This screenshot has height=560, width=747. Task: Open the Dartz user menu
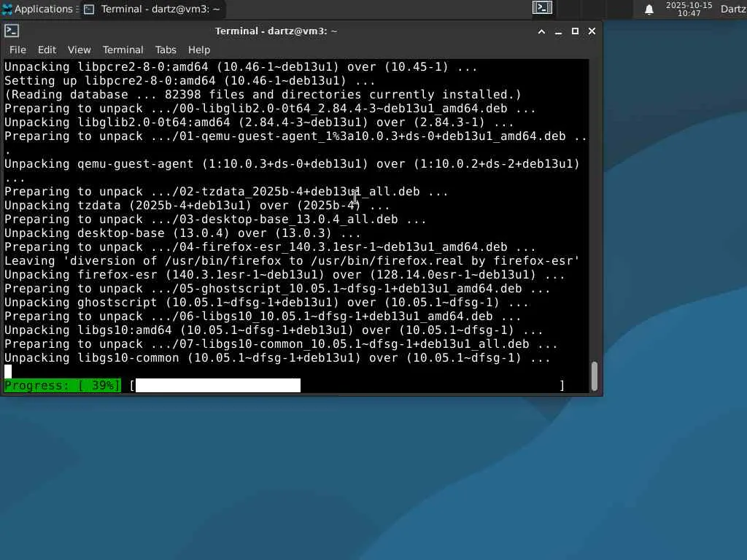(734, 9)
